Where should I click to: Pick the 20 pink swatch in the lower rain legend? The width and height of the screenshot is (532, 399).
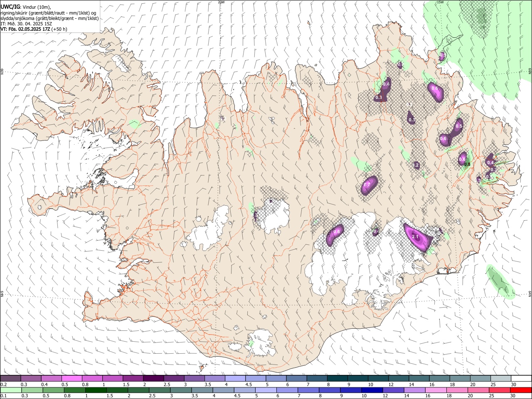(478, 390)
